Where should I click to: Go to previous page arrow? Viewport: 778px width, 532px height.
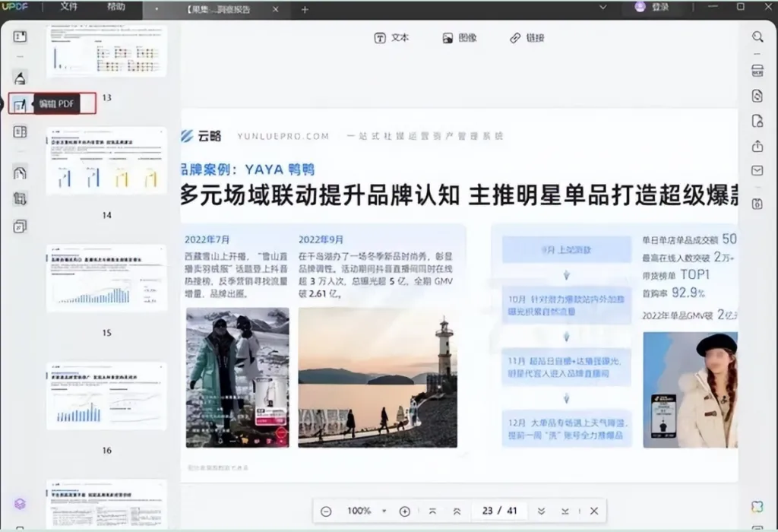457,511
